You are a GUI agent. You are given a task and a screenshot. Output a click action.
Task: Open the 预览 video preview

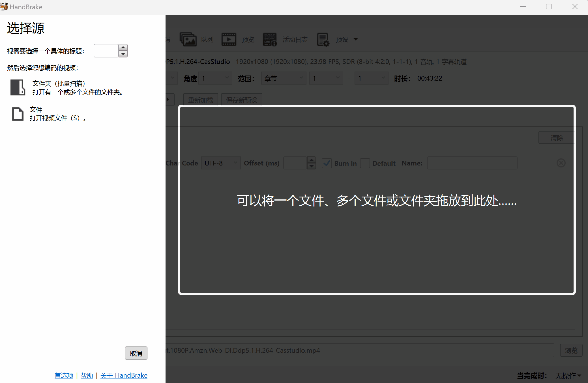pyautogui.click(x=238, y=39)
